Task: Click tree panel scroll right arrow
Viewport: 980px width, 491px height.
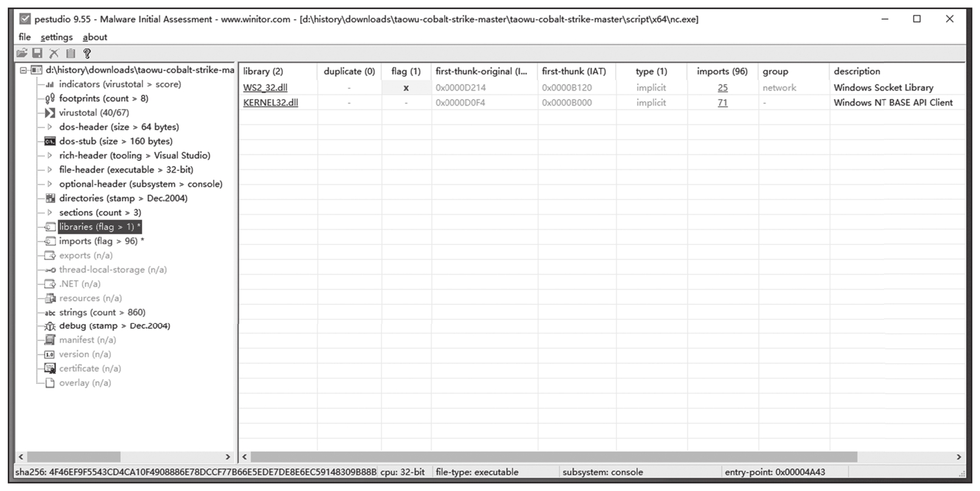Action: click(228, 457)
